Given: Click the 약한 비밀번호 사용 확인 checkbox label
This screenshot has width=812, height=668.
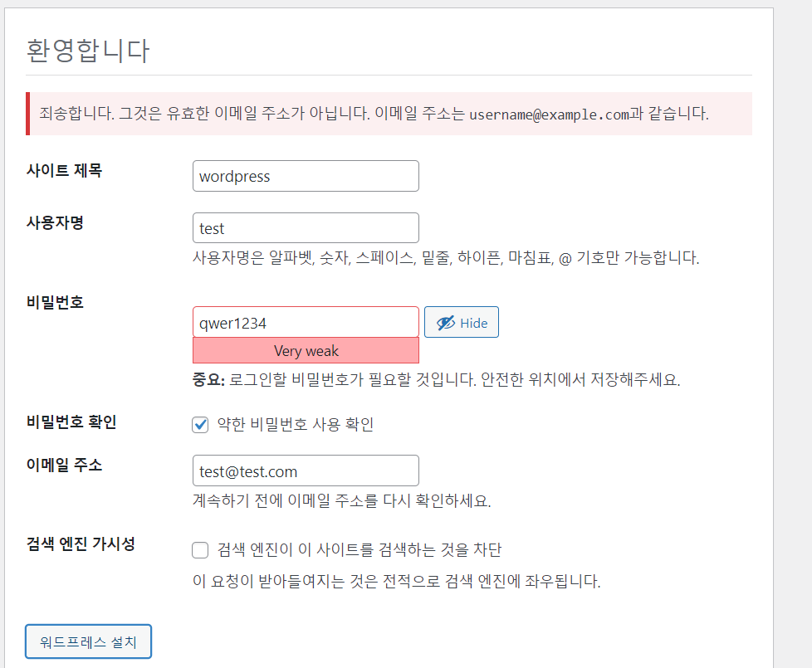Looking at the screenshot, I should point(296,424).
